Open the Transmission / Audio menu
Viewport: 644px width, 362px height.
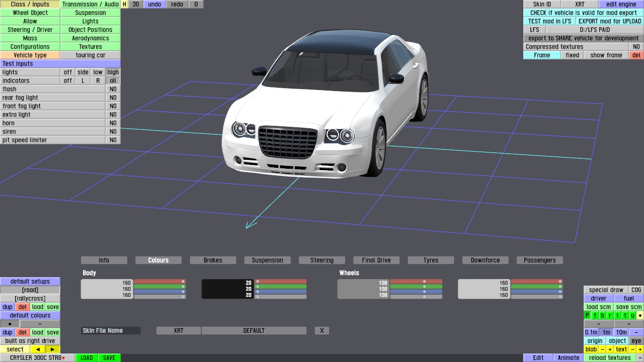click(91, 4)
